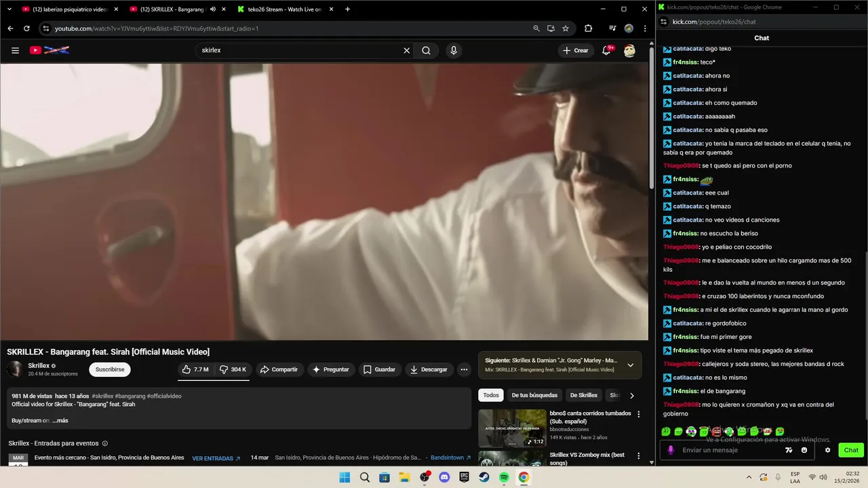The image size is (868, 488).
Task: Insert the first green Kick emote
Action: click(666, 431)
